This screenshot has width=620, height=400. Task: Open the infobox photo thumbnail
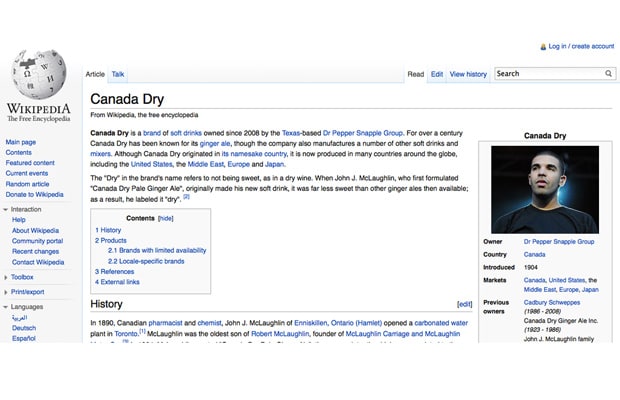[x=545, y=190]
